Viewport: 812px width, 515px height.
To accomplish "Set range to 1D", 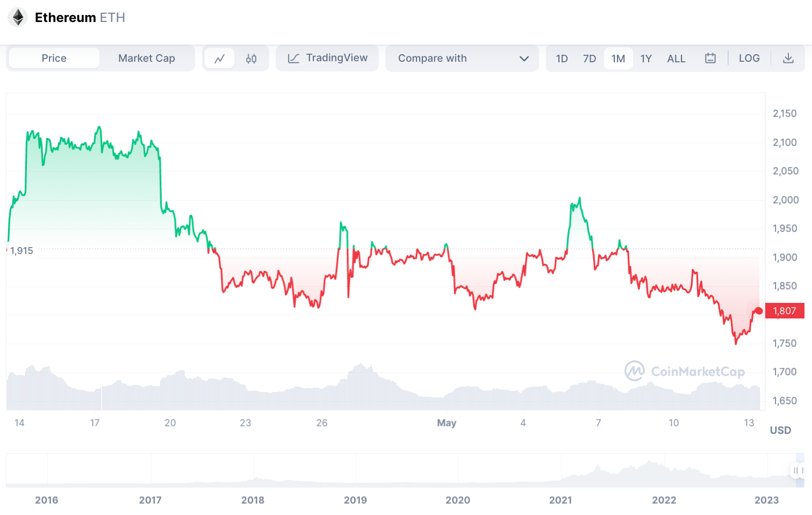I will coord(562,59).
